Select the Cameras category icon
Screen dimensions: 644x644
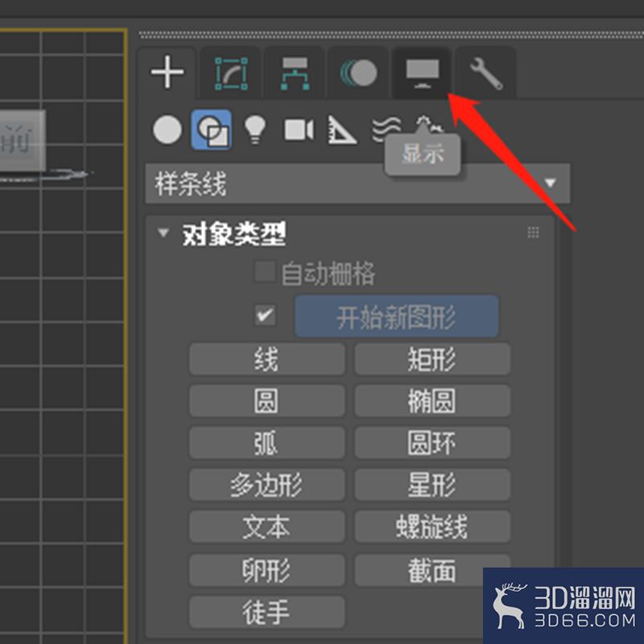[x=299, y=130]
